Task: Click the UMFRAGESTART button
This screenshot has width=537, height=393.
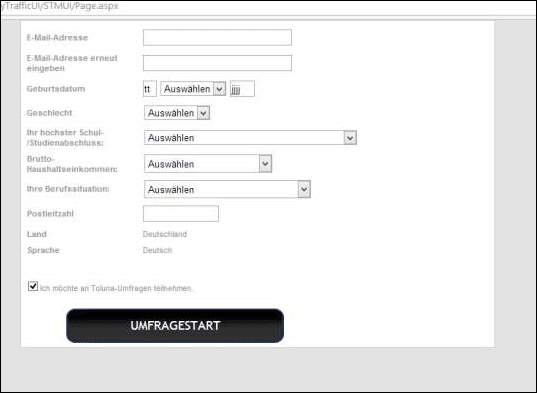Action: coord(175,326)
